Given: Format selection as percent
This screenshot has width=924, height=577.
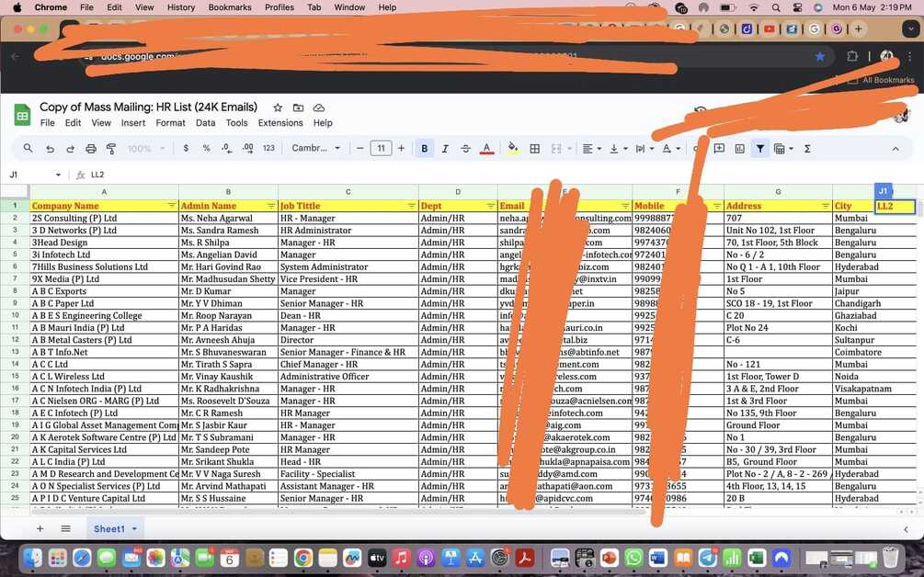Looking at the screenshot, I should click(206, 148).
